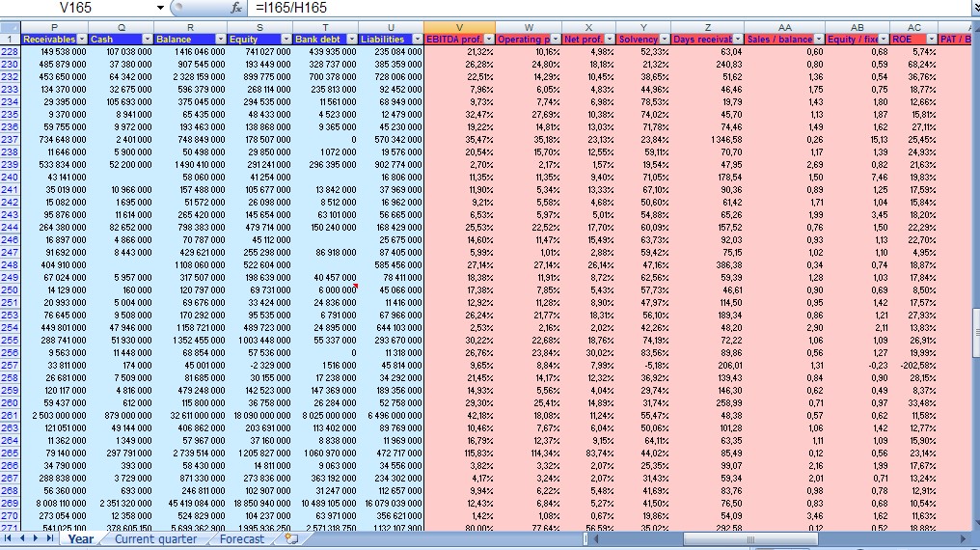The height and width of the screenshot is (550, 980).
Task: Go to previous sheet navigation arrow
Action: pos(22,538)
